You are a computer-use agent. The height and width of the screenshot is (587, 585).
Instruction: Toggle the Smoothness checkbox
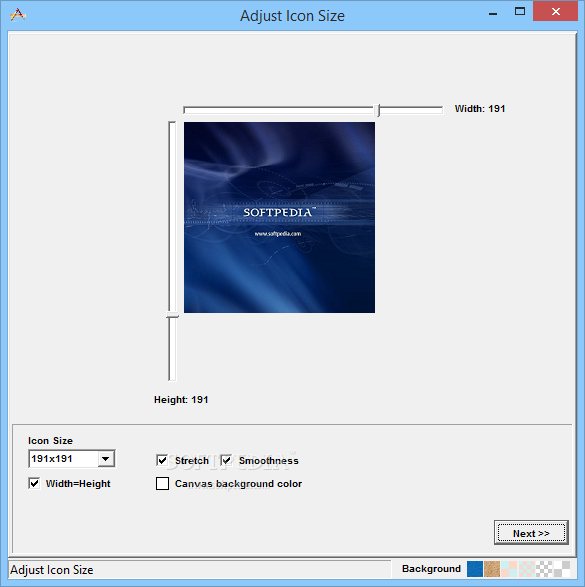226,460
